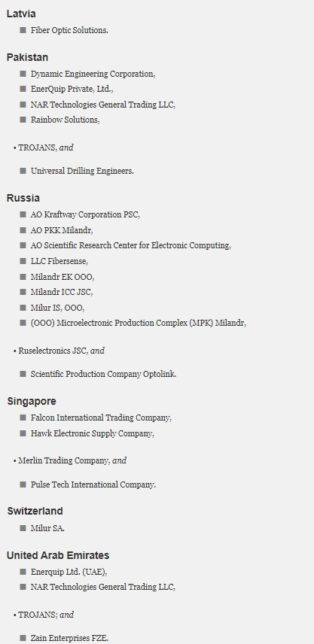Screen dimensions: 314x644
Task: Click the square bullet next to Falcon International Trading Company
Action: click(23, 418)
